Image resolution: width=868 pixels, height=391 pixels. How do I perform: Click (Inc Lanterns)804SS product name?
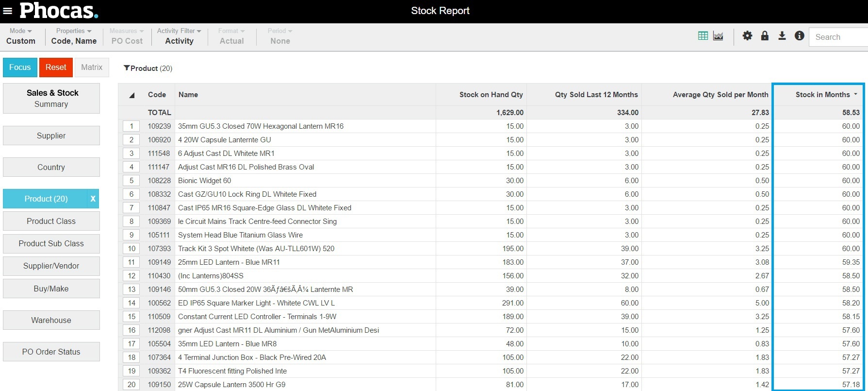pos(211,276)
